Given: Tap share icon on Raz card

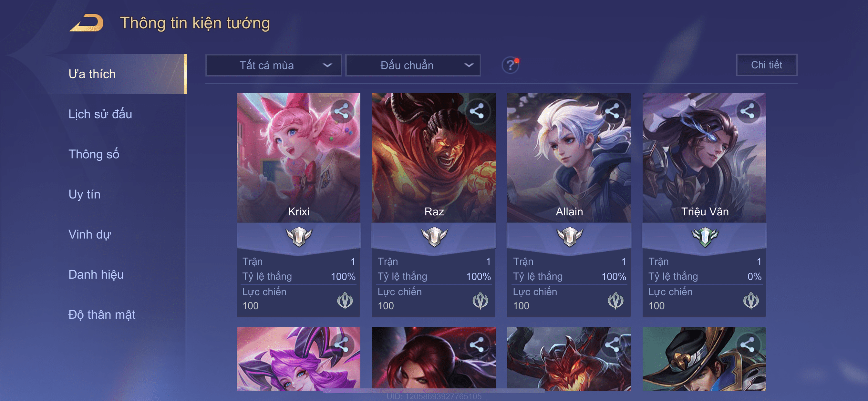Looking at the screenshot, I should [477, 111].
